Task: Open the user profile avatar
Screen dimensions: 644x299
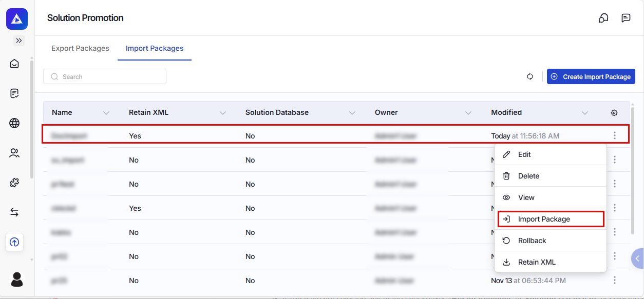Action: tap(17, 279)
